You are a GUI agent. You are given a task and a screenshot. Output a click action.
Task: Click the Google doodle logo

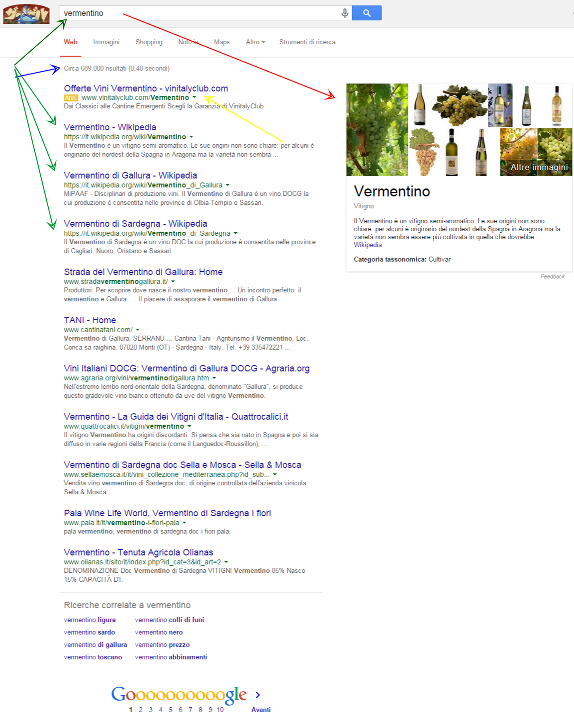(26, 14)
